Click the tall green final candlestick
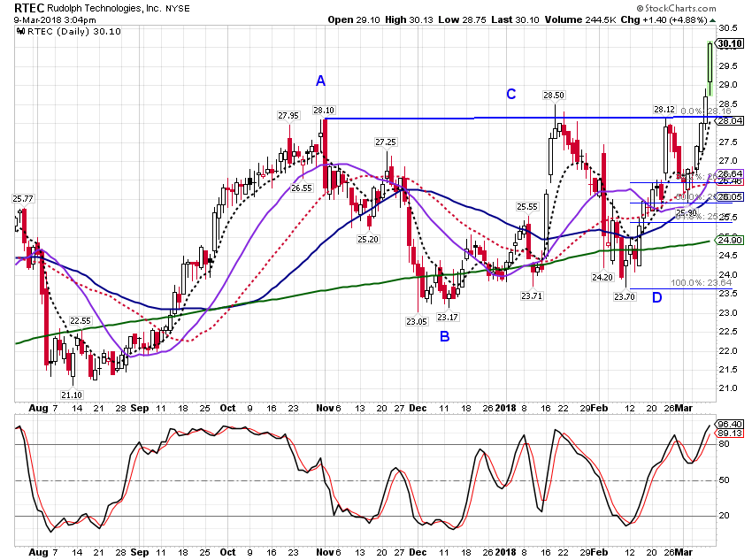752x560 pixels. [710, 68]
